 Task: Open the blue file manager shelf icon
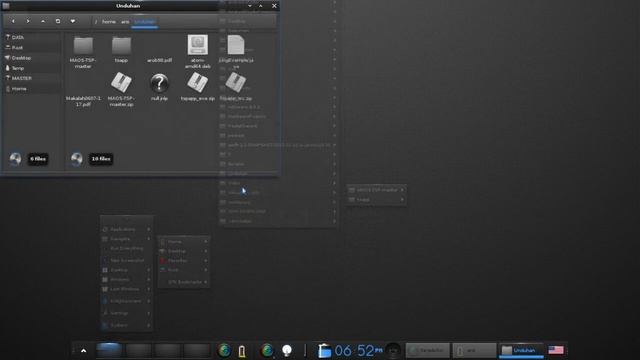(324, 351)
